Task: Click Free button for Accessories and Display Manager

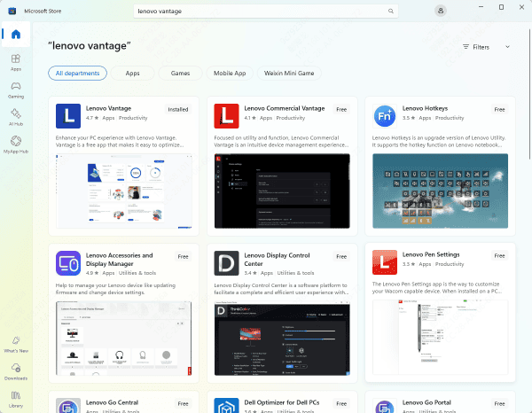Action: (x=183, y=256)
